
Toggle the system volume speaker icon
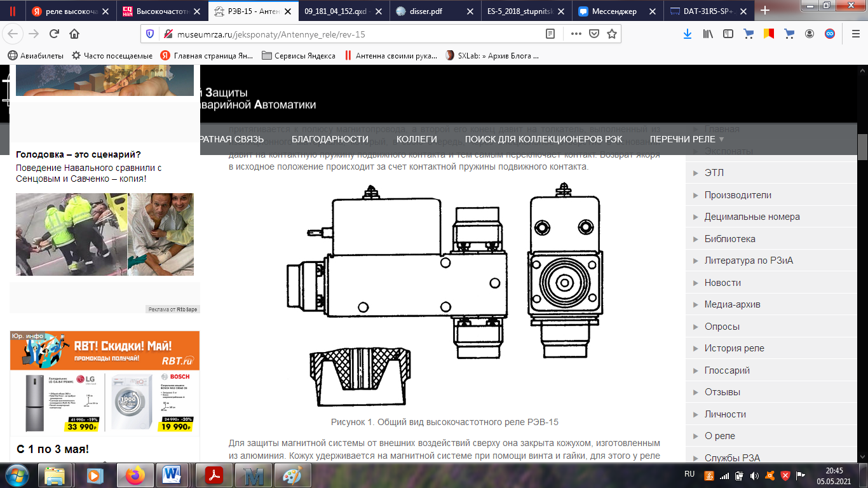click(754, 475)
